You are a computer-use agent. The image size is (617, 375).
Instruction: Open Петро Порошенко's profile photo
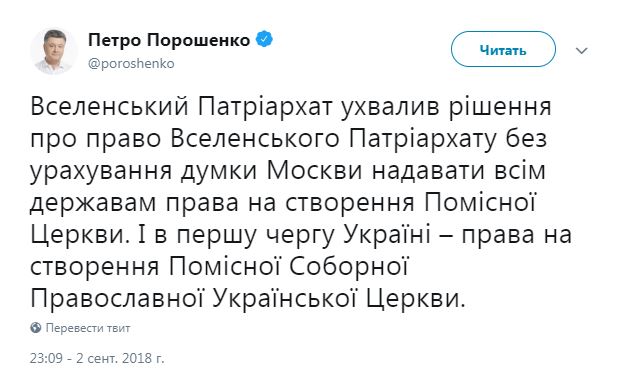(54, 51)
